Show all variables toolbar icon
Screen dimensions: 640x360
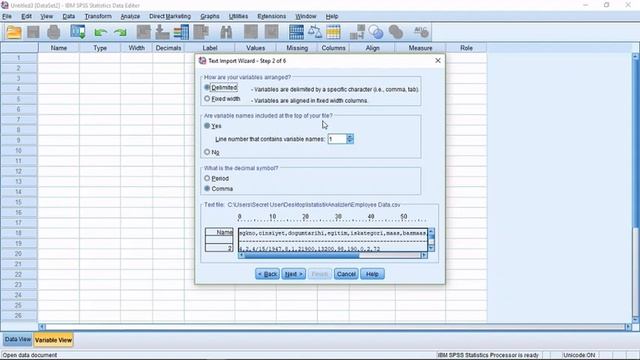coord(396,32)
